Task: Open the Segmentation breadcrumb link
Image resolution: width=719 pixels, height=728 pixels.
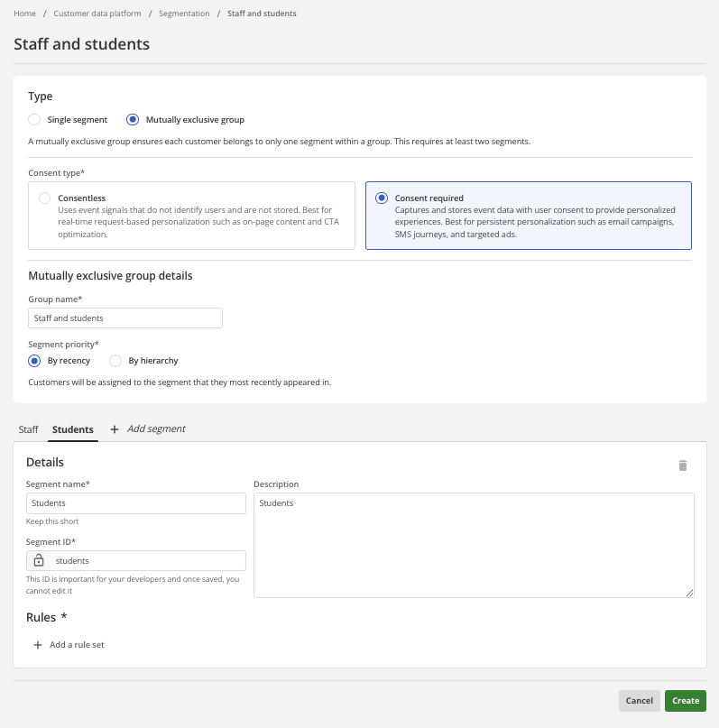Action: (x=184, y=14)
